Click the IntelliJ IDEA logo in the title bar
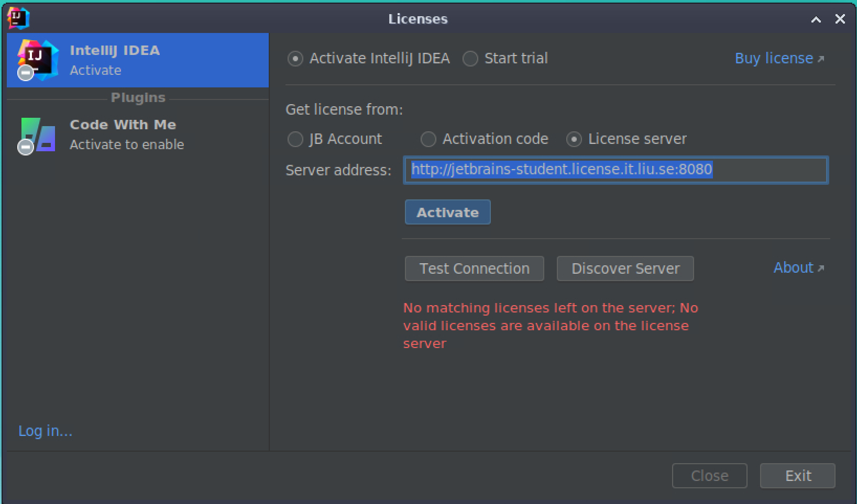This screenshot has height=504, width=857. pyautogui.click(x=18, y=18)
